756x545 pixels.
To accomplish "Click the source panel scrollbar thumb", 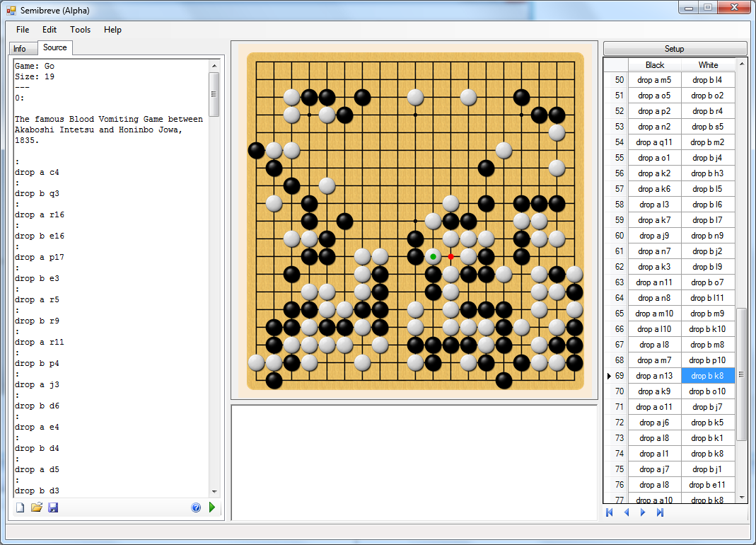I will point(214,94).
